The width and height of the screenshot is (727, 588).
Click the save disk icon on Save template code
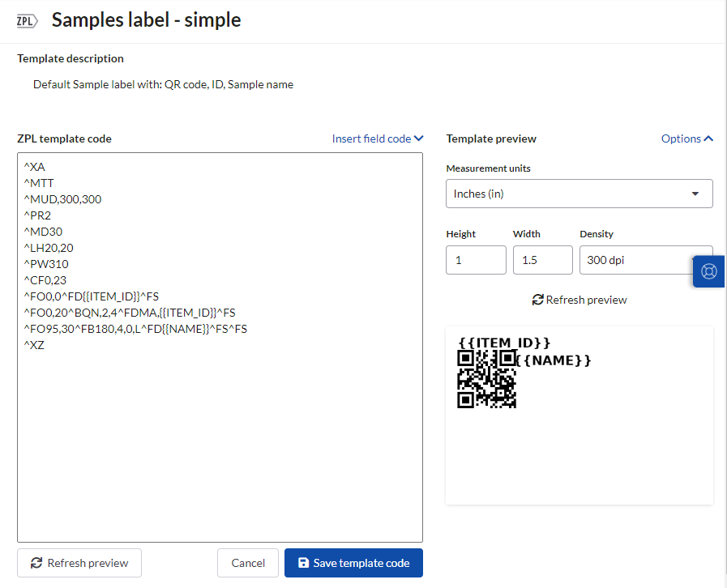click(303, 563)
